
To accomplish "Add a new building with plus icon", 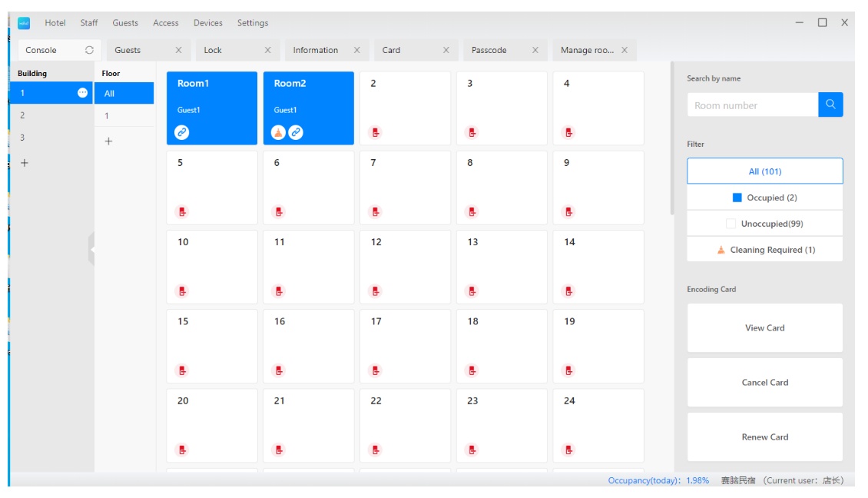I will coord(24,163).
